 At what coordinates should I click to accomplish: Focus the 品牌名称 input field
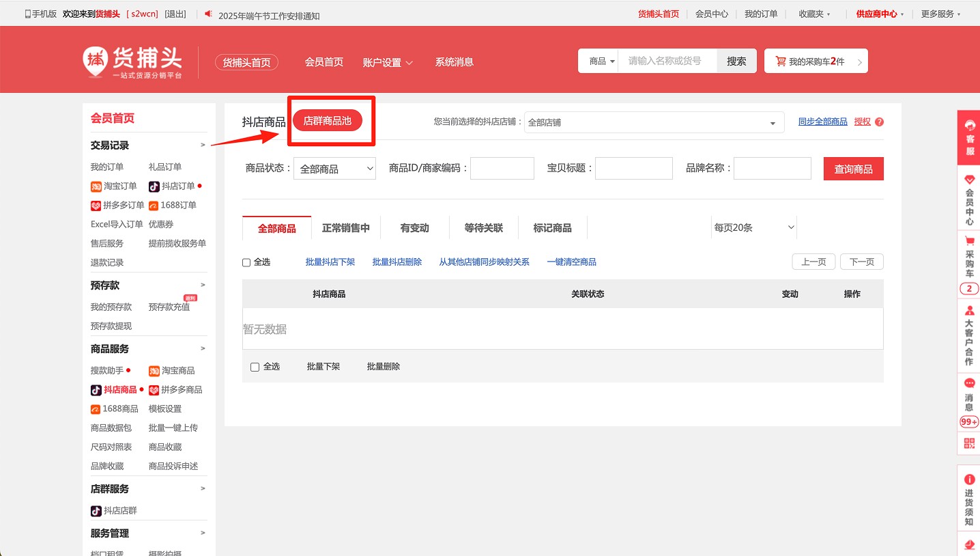coord(773,169)
